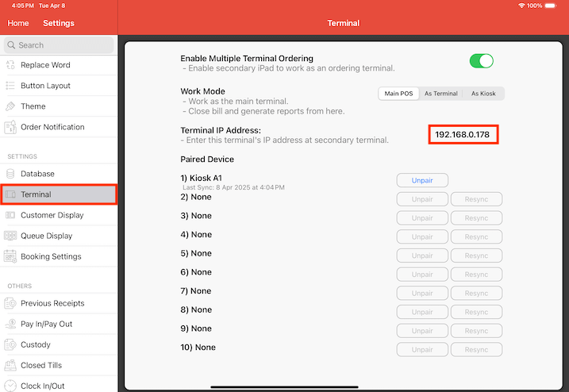Click the Queue Display grid icon
This screenshot has height=392, width=569.
[x=10, y=236]
